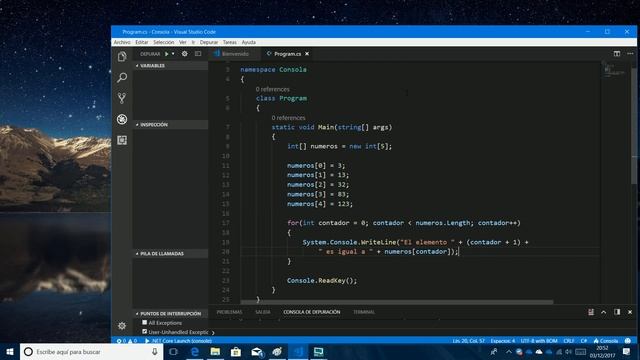Open Microsoft Edge from the taskbar
Image resolution: width=640 pixels, height=360 pixels.
point(195,352)
